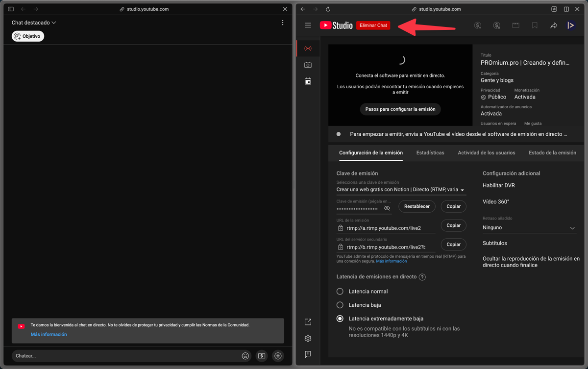588x369 pixels.
Task: Toggle Subtítulos setting
Action: (x=495, y=243)
